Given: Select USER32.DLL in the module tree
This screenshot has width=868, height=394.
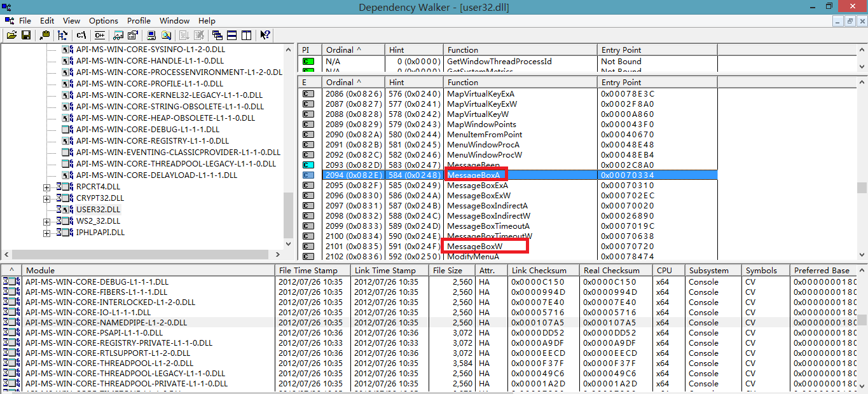Looking at the screenshot, I should (x=99, y=210).
